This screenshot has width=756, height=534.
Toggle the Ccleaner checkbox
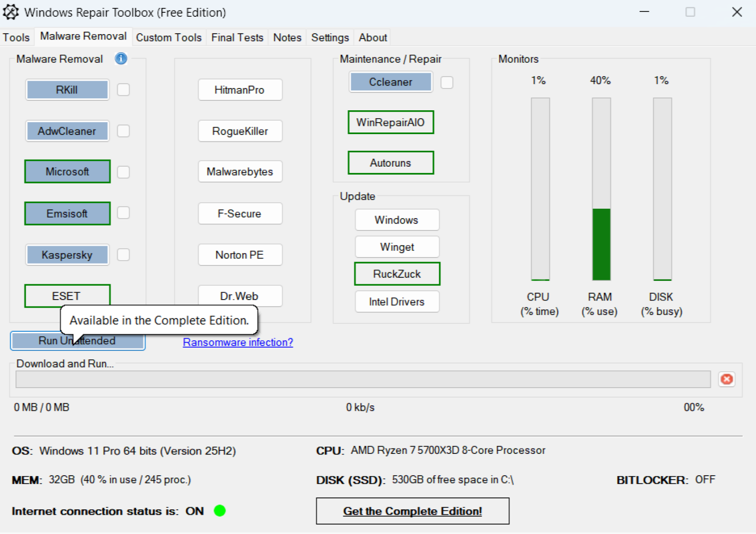447,82
